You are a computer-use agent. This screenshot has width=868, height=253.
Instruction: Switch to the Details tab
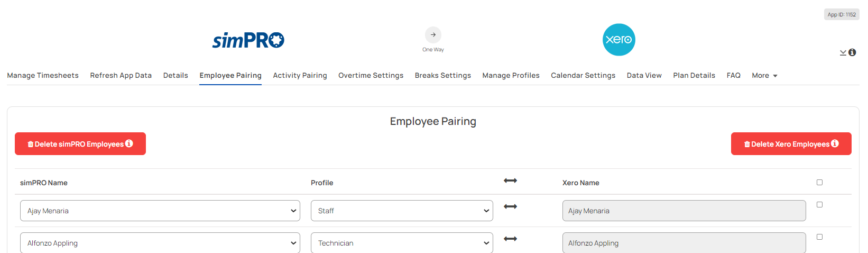176,76
